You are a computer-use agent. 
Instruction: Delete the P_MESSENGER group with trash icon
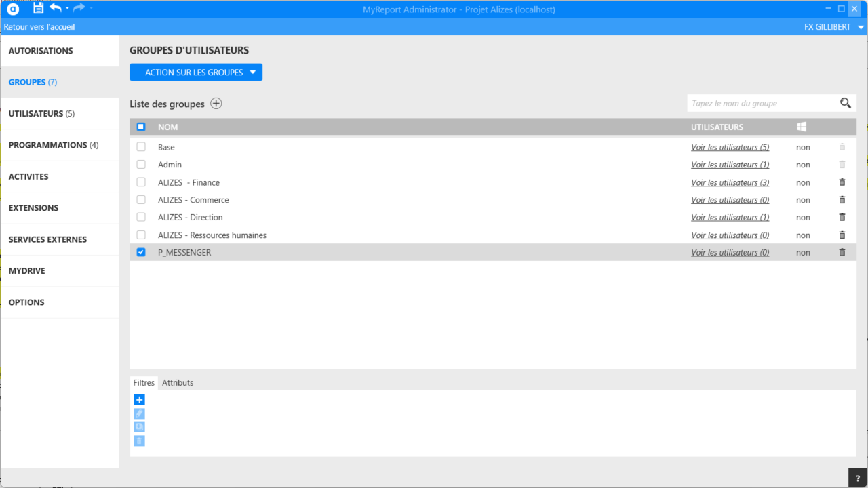pyautogui.click(x=842, y=252)
